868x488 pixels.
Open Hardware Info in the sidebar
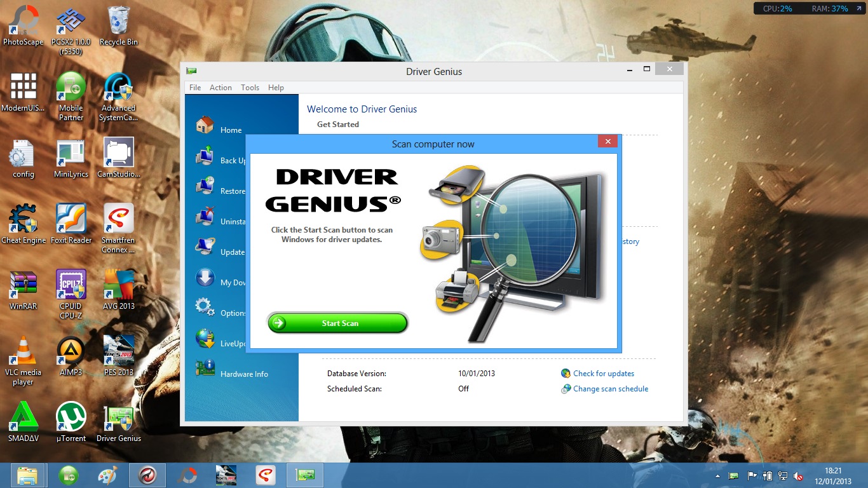[x=232, y=370]
